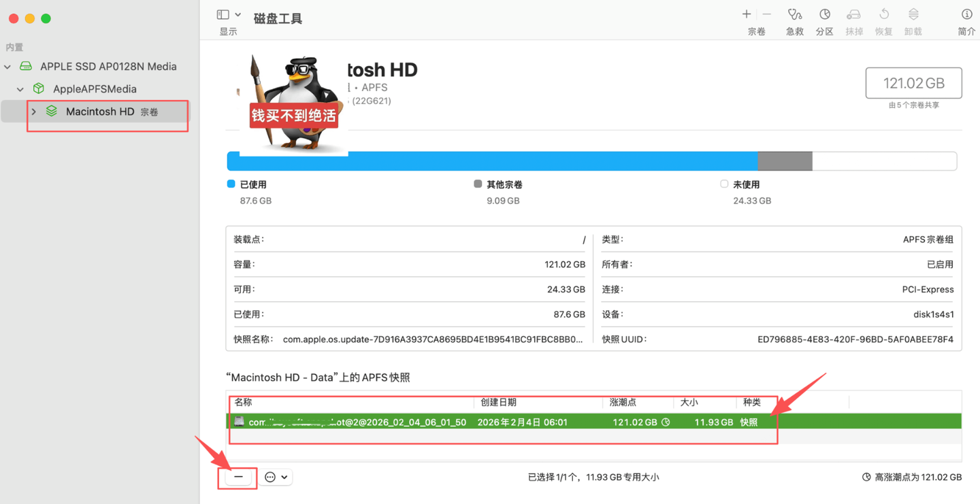
Task: Click the 磁盘工具 window title
Action: tap(278, 18)
